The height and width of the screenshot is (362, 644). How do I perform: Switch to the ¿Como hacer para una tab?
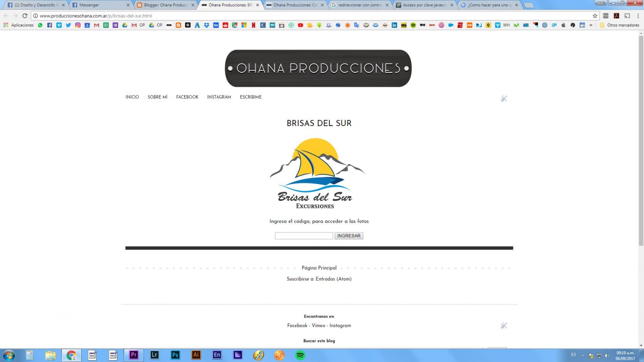pos(489,5)
